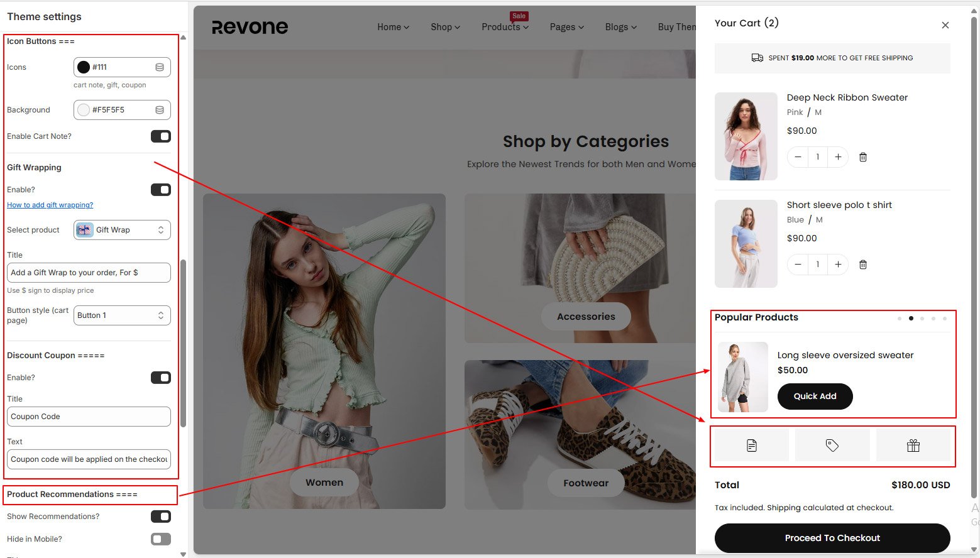This screenshot has width=980, height=558.
Task: Remove Short sleeve polo t shirt from cart
Action: coord(862,265)
